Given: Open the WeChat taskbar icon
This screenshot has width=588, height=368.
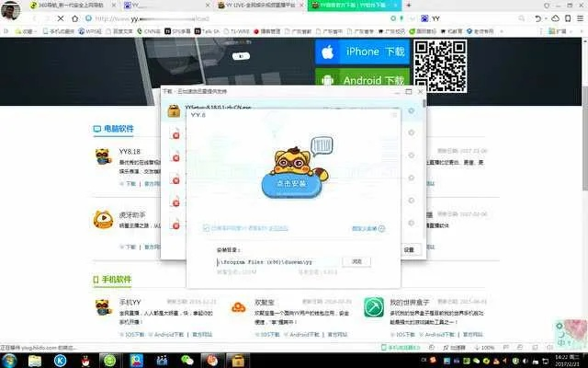Looking at the screenshot, I should coord(187,361).
